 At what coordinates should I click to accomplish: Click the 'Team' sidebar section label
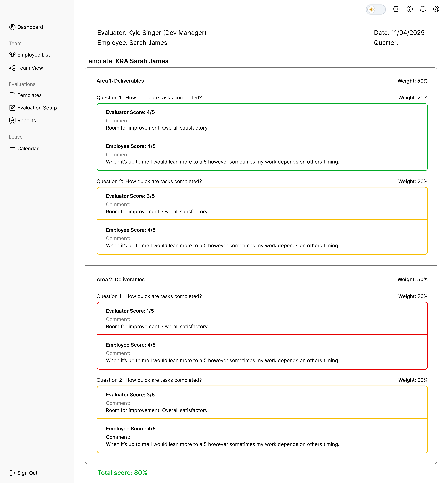15,43
